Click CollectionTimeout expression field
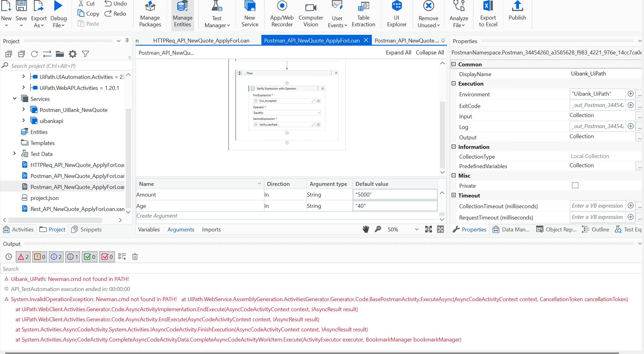Screen dimensions: 644x354 point(597,206)
